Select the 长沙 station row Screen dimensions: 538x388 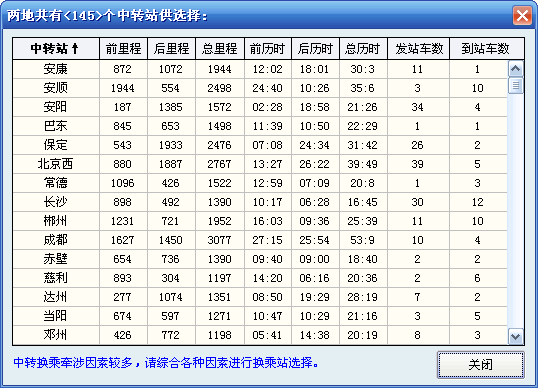(x=260, y=202)
